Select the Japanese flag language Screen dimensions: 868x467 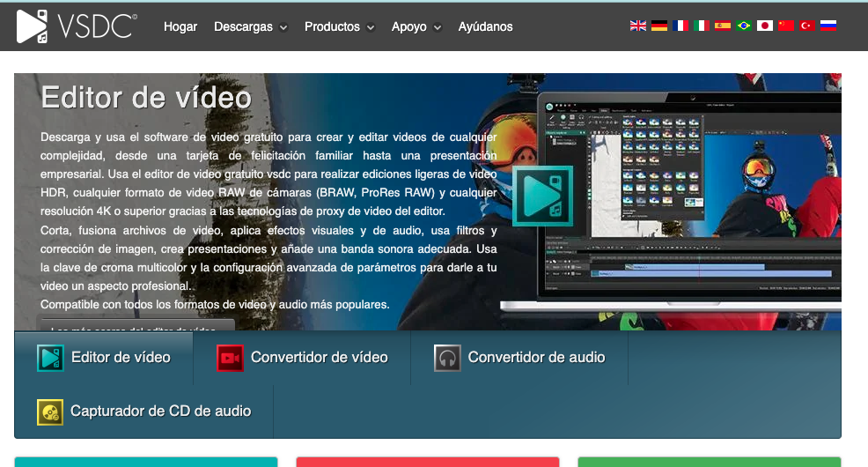[x=764, y=26]
